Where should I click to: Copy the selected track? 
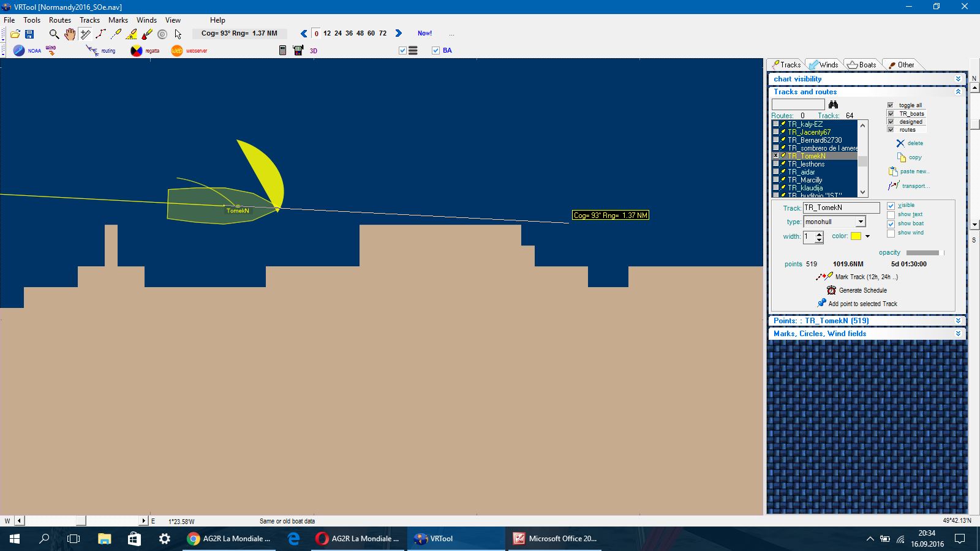[909, 157]
